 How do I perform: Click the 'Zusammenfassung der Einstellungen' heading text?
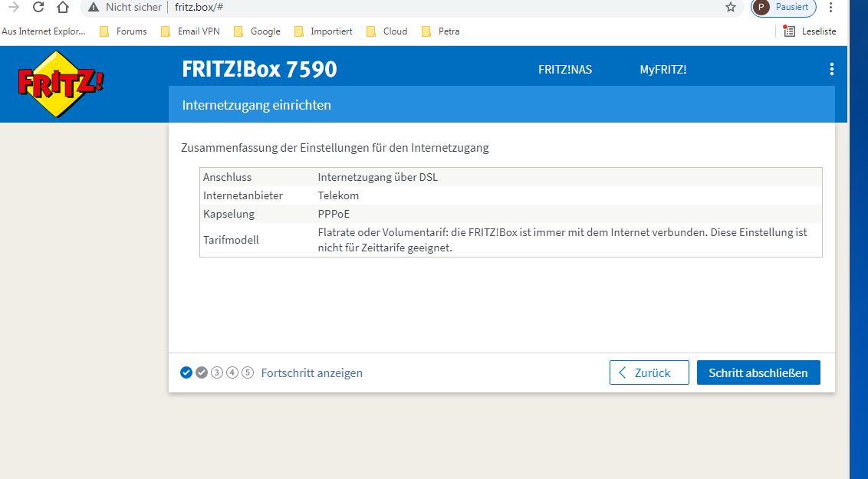(x=335, y=148)
